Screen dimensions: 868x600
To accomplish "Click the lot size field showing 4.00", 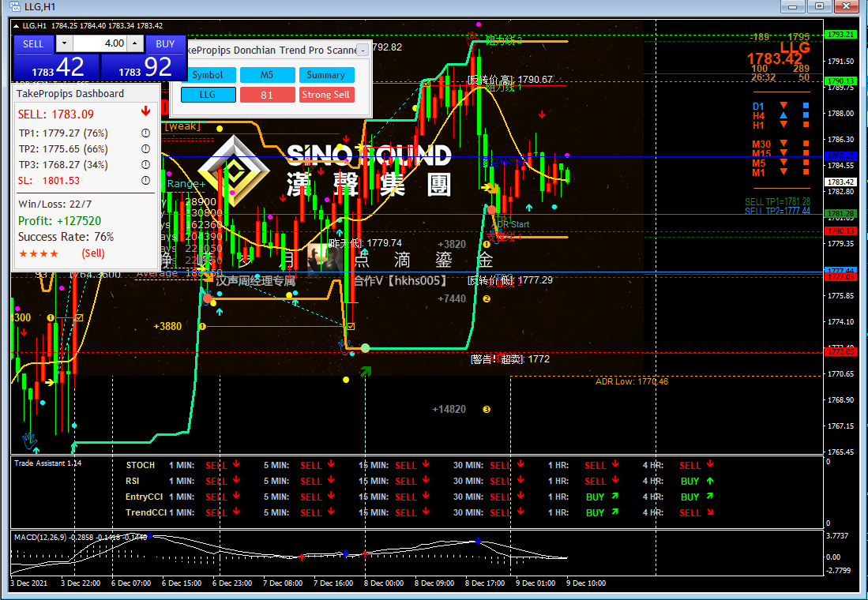I will coord(100,43).
